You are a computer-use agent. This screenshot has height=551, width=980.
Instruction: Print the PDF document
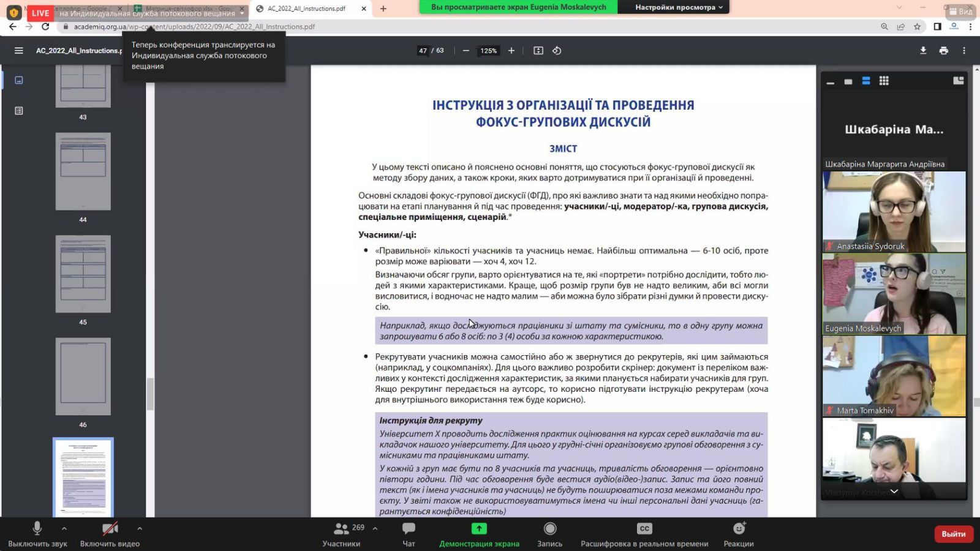(944, 51)
